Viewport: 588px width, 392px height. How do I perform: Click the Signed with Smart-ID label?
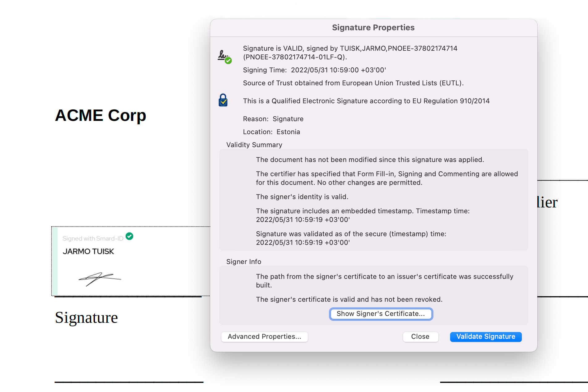coord(93,238)
